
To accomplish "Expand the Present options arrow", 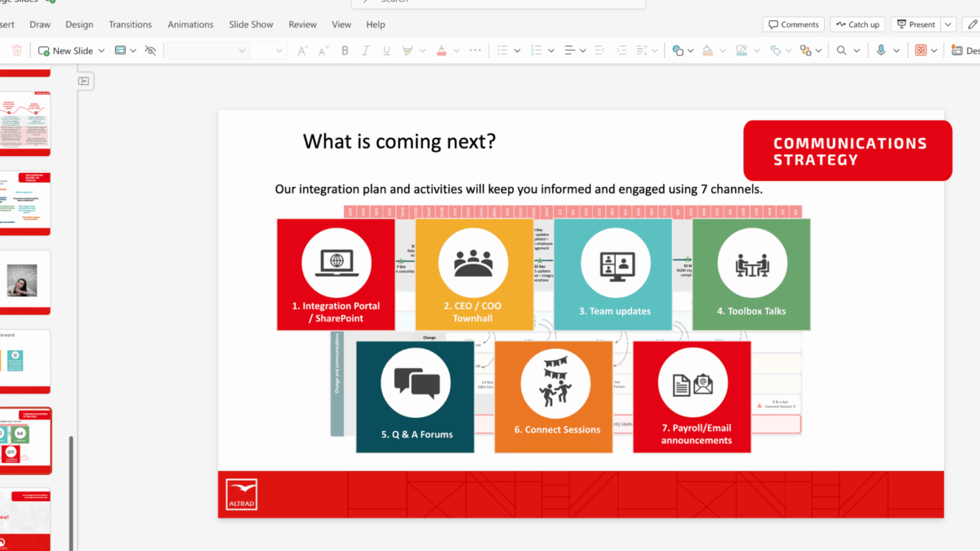I will [947, 24].
